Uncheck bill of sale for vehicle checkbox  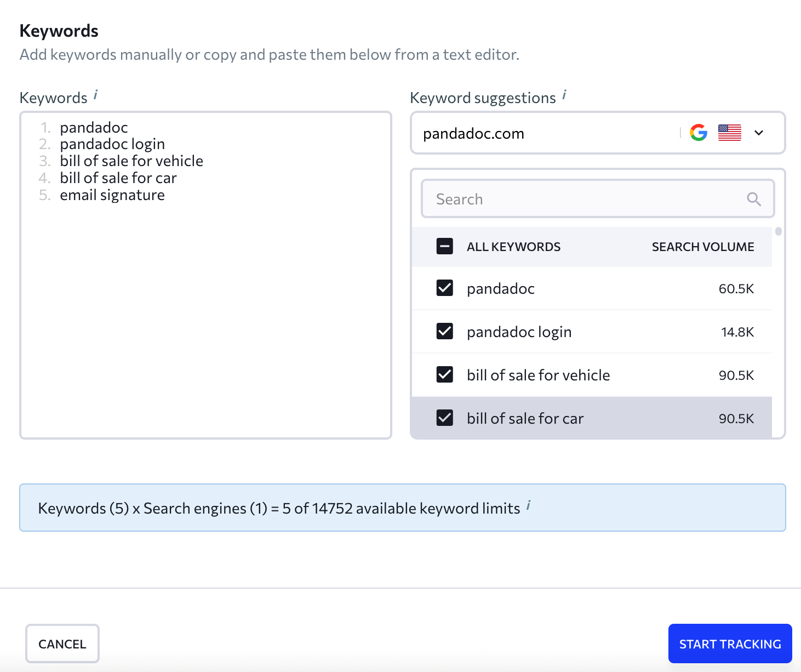(445, 374)
